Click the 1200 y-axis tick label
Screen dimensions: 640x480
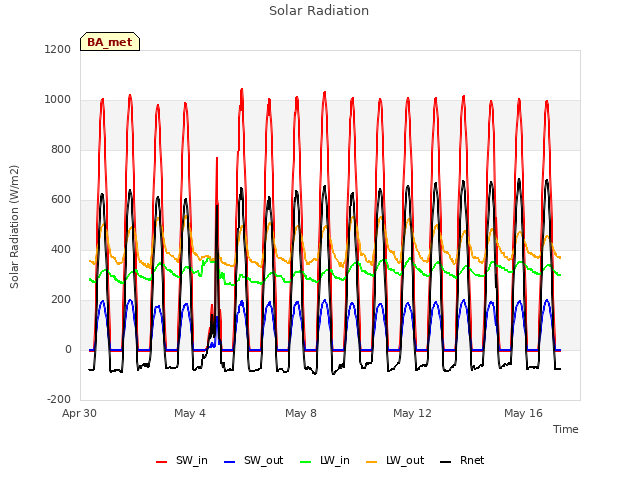[x=58, y=49]
